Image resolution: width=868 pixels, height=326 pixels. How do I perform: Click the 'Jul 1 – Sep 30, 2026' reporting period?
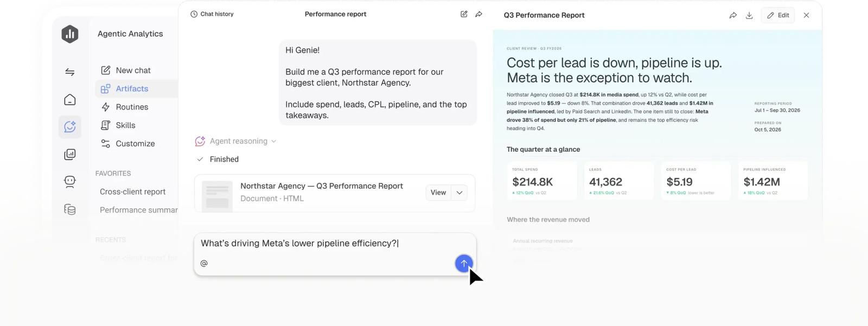777,110
